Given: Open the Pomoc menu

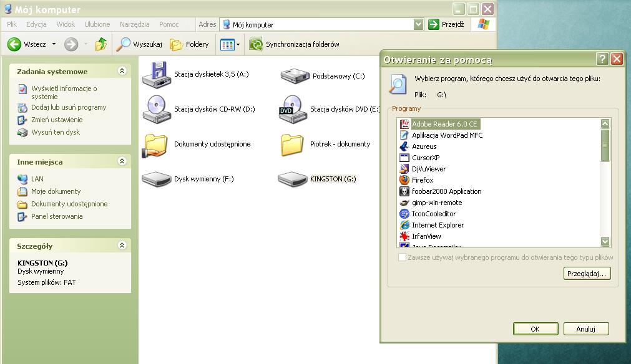Looking at the screenshot, I should [x=169, y=24].
